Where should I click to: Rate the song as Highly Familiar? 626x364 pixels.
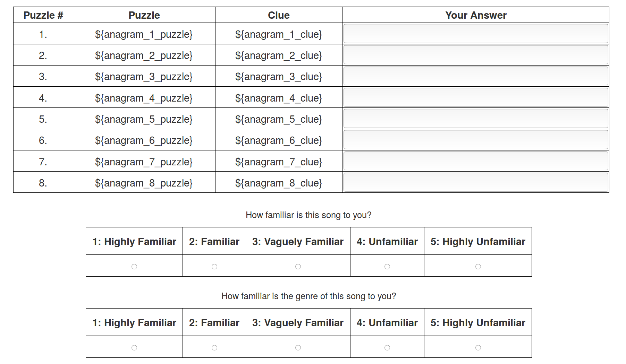click(134, 267)
